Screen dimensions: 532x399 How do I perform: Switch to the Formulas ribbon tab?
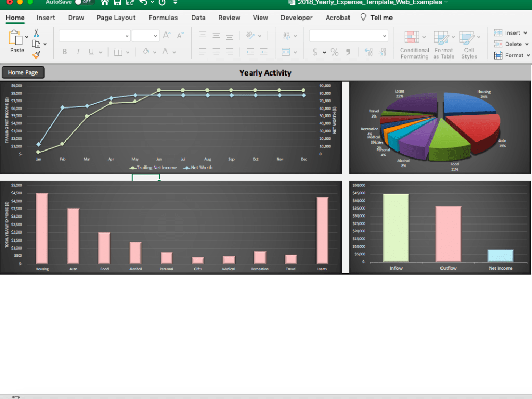pos(163,18)
